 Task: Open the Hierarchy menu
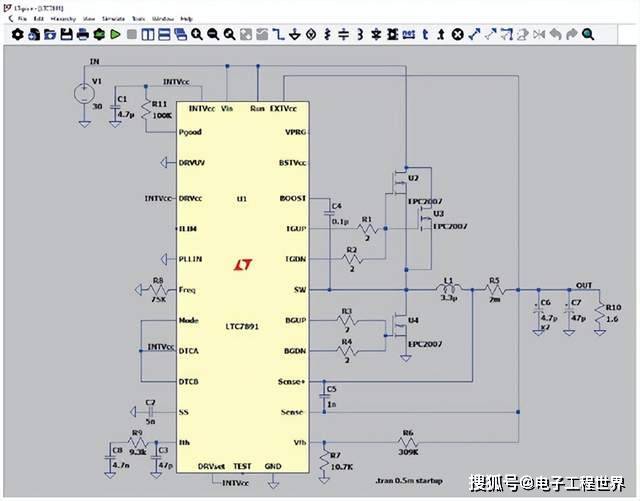click(62, 19)
